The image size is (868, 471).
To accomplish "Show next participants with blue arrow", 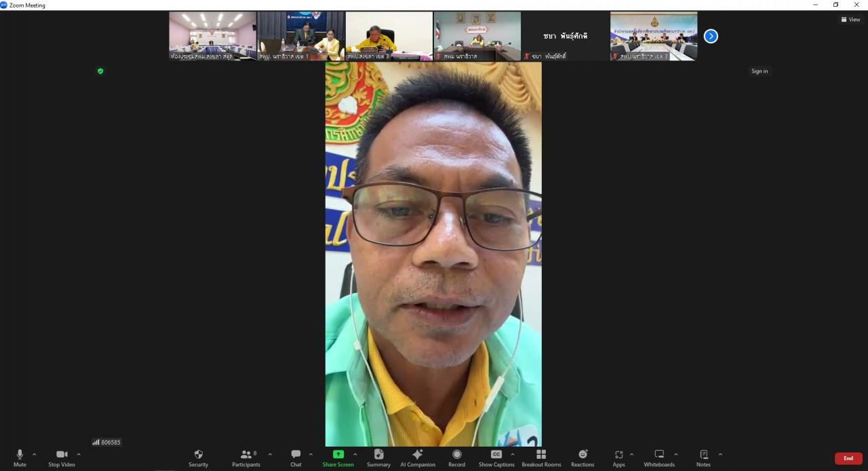I will (711, 36).
